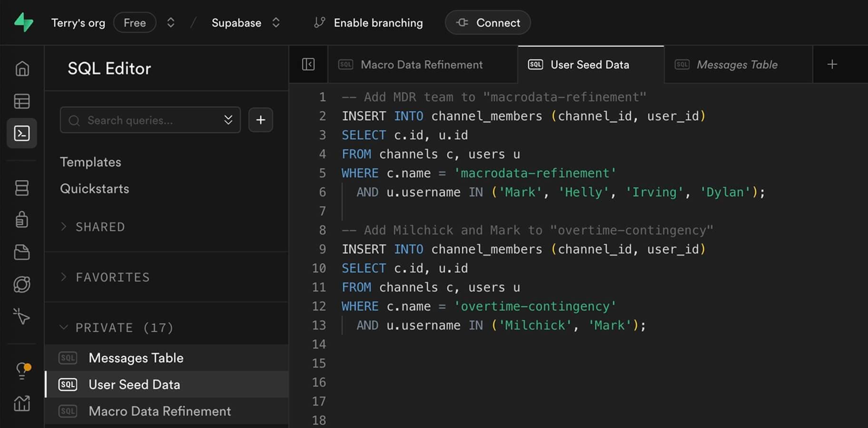Switch to the Messages Table tab
868x428 pixels.
737,65
